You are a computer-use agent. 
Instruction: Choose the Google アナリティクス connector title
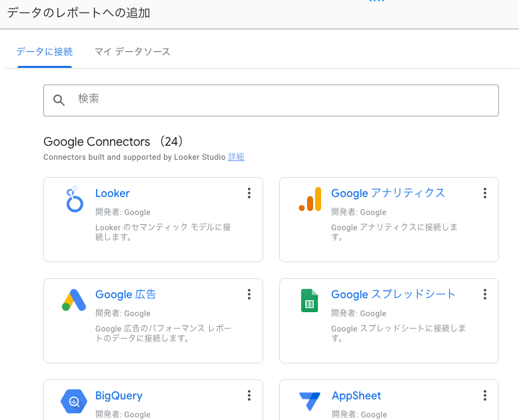coord(388,193)
